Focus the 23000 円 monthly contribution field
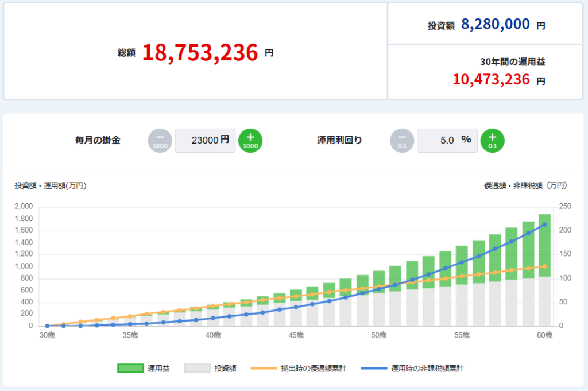 205,141
